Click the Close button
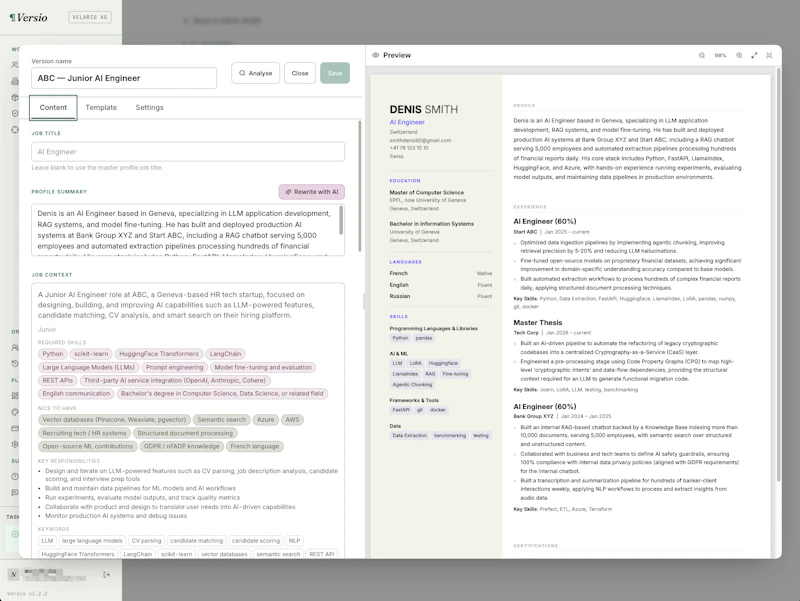 pyautogui.click(x=300, y=73)
